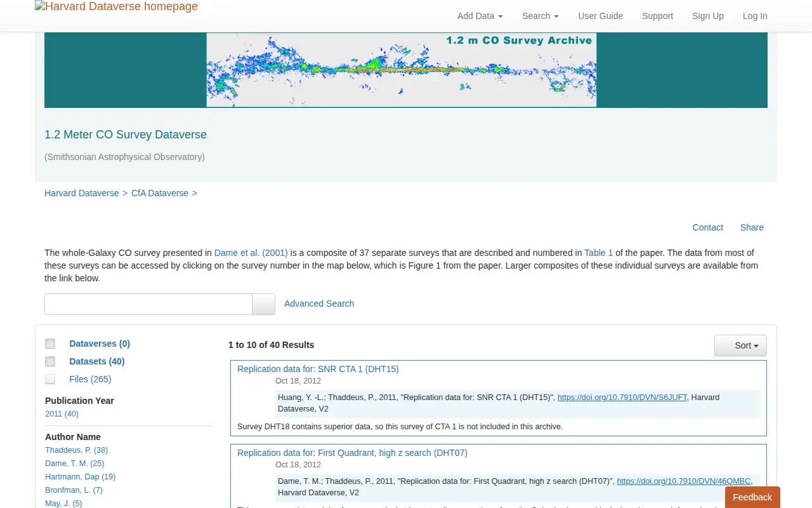Click the "Author Name" facet heading
812x508 pixels.
(73, 437)
